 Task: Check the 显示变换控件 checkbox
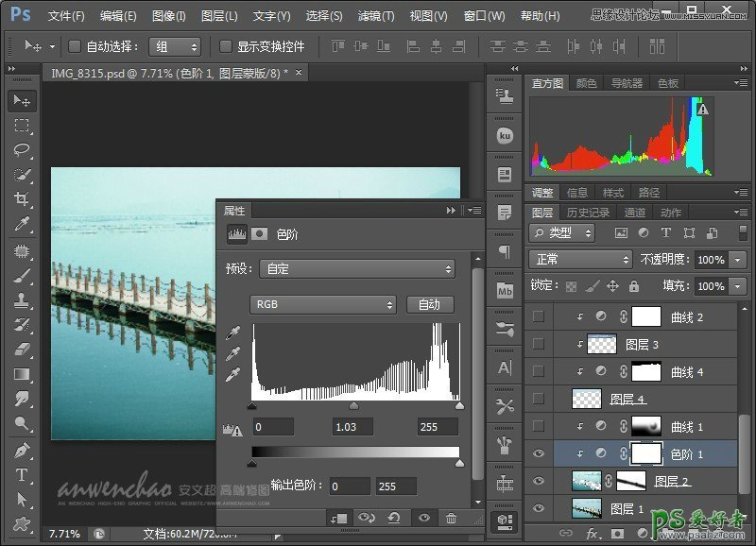[x=225, y=46]
